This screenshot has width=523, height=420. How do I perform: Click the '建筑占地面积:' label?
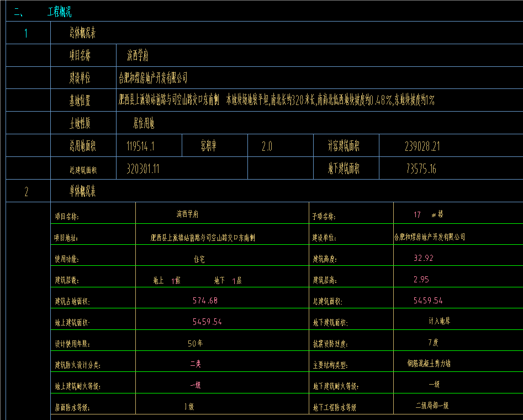click(x=72, y=302)
